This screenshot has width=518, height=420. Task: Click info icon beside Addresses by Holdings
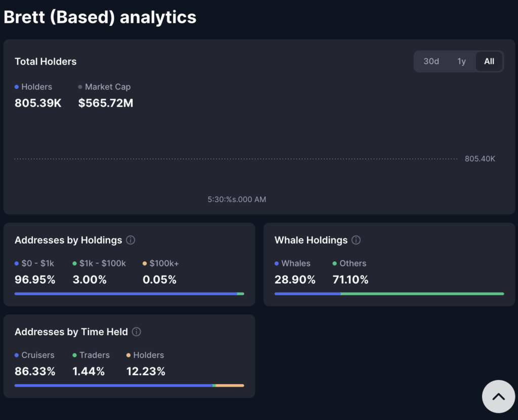[131, 240]
